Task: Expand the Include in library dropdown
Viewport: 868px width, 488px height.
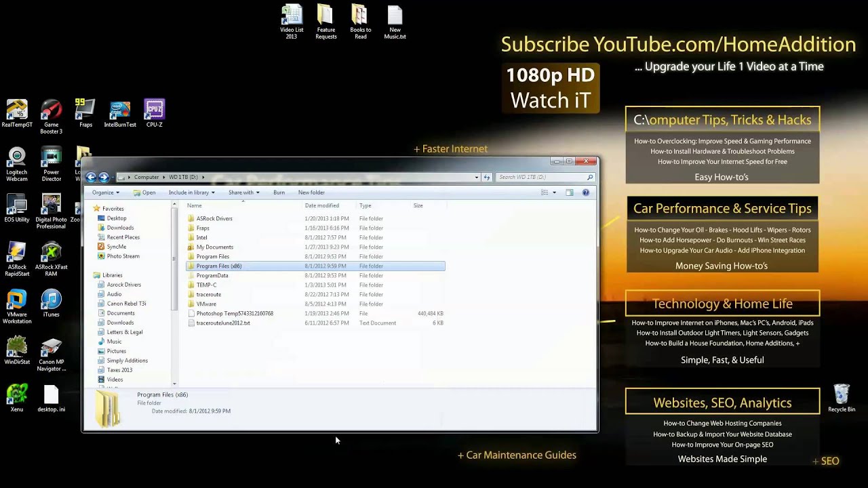Action: [192, 192]
